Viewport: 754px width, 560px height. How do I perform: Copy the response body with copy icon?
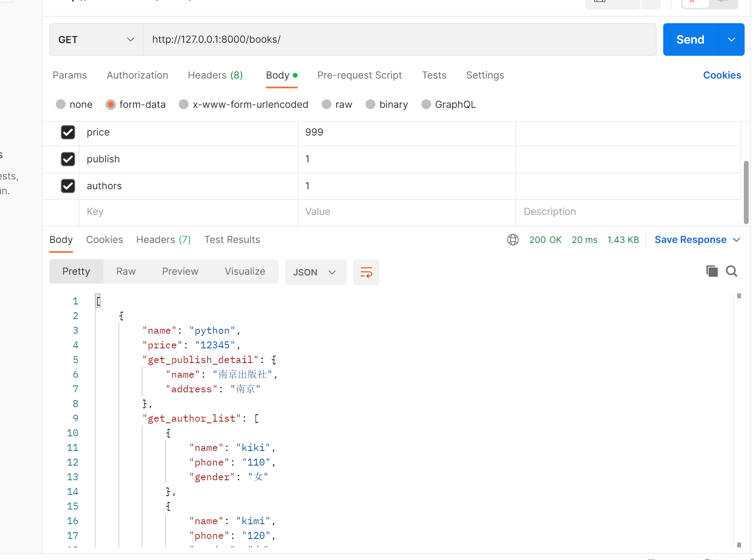point(712,271)
